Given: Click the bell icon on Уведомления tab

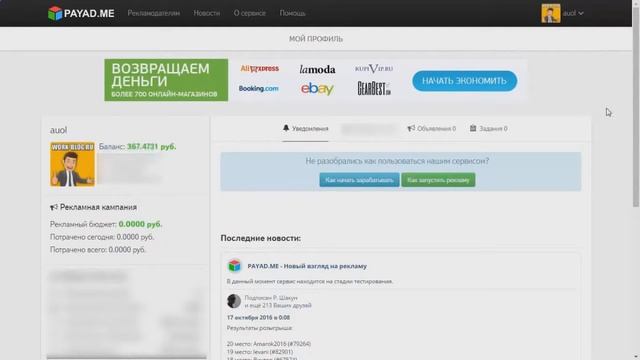Looking at the screenshot, I should pos(286,128).
